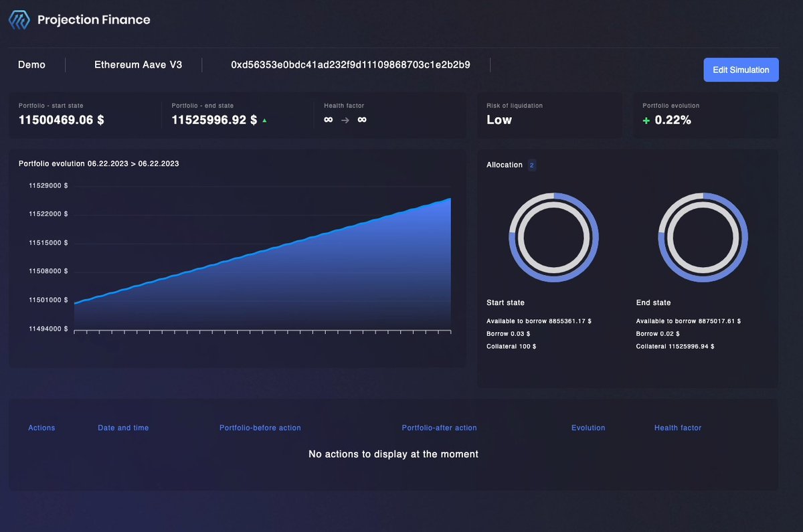Click the Date and time column header

point(123,428)
